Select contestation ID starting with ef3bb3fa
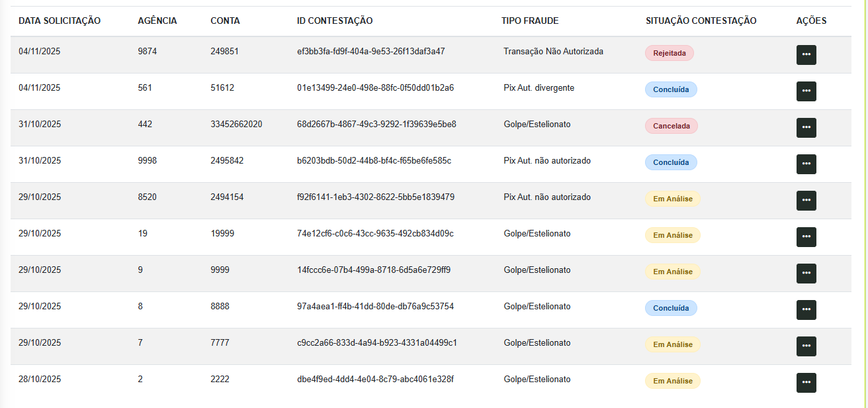 tap(370, 51)
